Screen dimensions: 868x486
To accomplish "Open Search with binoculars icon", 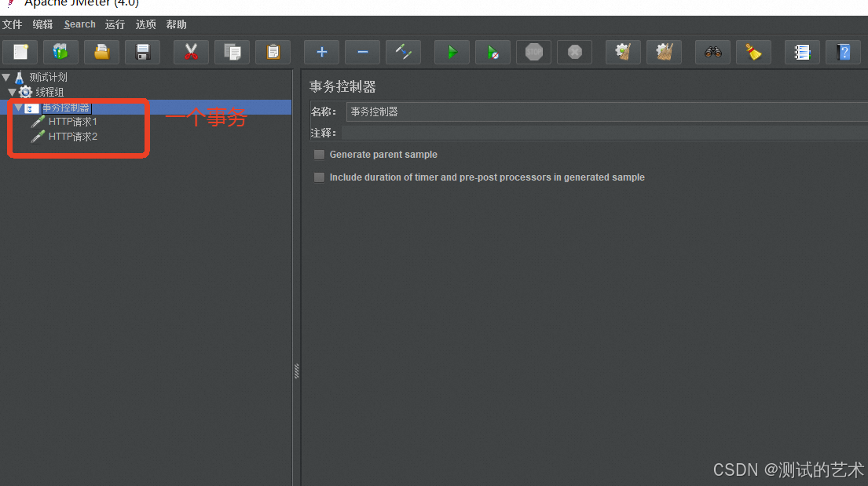I will 713,52.
